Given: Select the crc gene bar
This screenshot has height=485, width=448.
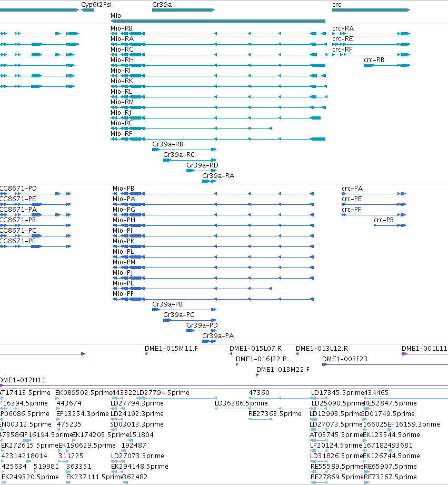Looking at the screenshot, I should point(371,10).
